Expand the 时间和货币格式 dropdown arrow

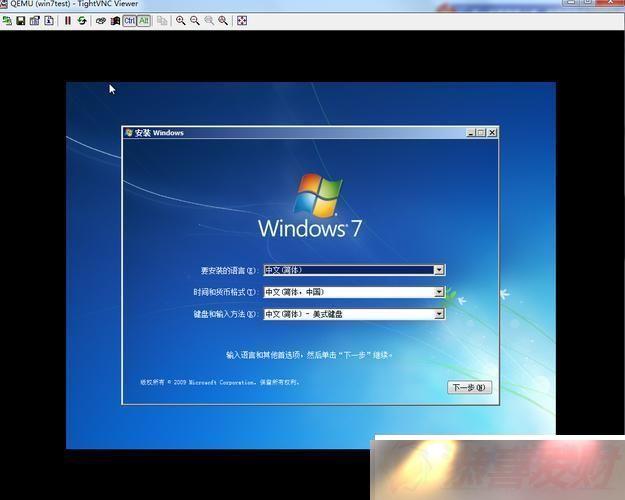click(x=439, y=292)
